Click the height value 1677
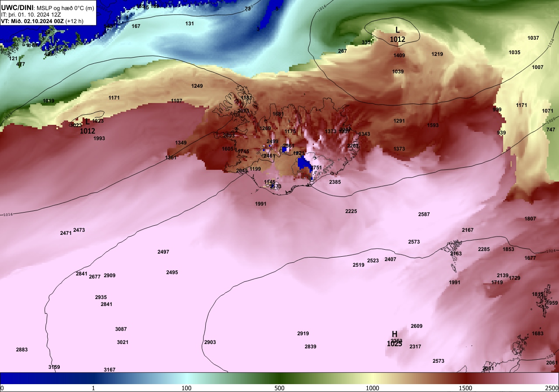 (530, 258)
